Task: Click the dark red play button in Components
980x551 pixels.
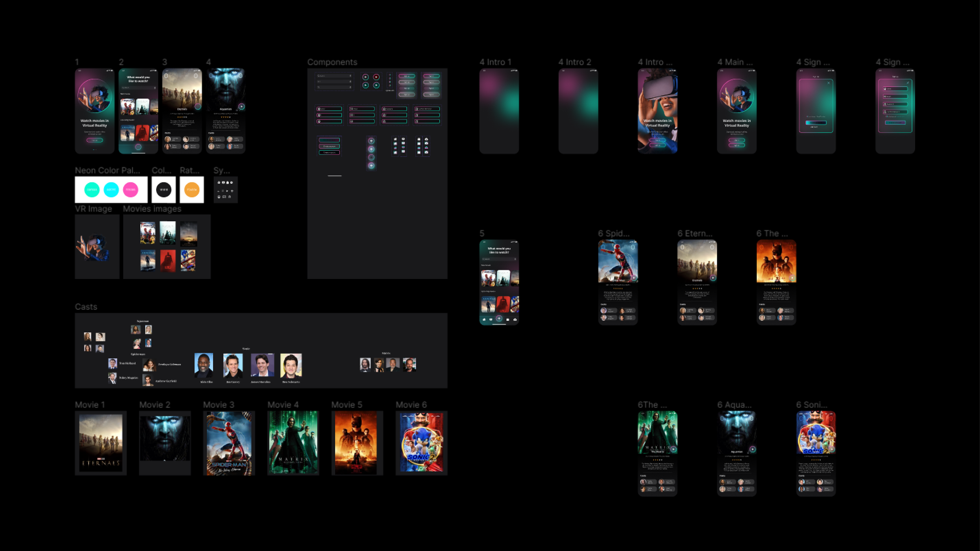Action: click(x=376, y=77)
